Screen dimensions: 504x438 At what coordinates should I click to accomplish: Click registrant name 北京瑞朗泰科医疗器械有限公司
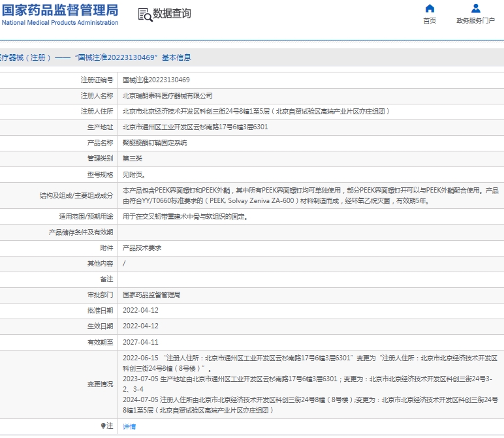click(x=167, y=95)
